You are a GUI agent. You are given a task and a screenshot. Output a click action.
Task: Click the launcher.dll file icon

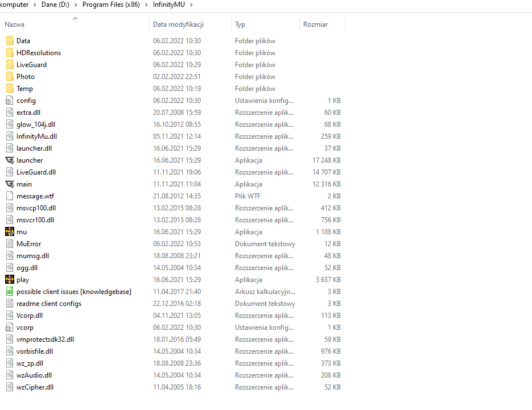pos(10,148)
